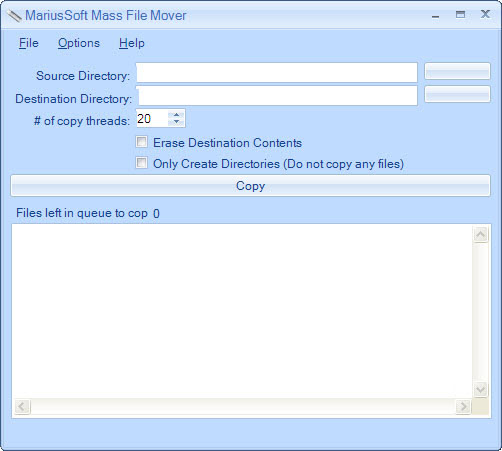Screen dimensions: 502x451
Task: Click browse button beside Destination Directory
Action: click(x=457, y=94)
